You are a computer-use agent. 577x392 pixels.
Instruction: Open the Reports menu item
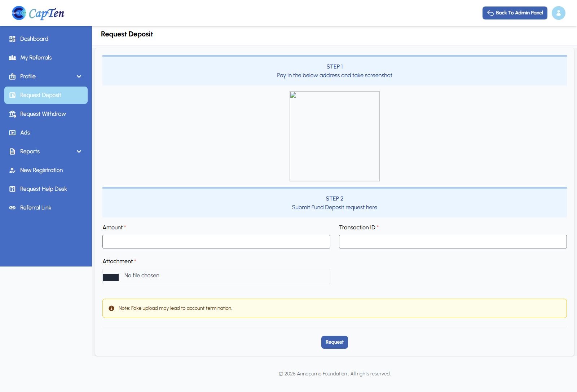[x=30, y=151]
